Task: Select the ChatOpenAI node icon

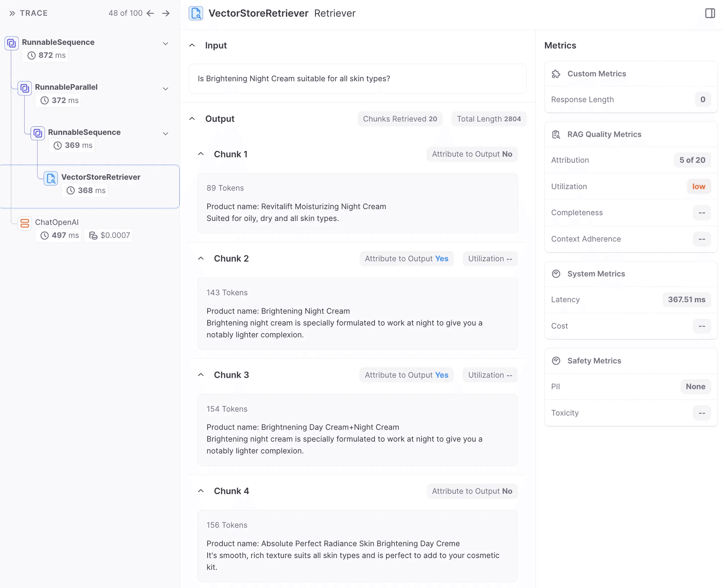Action: (25, 223)
